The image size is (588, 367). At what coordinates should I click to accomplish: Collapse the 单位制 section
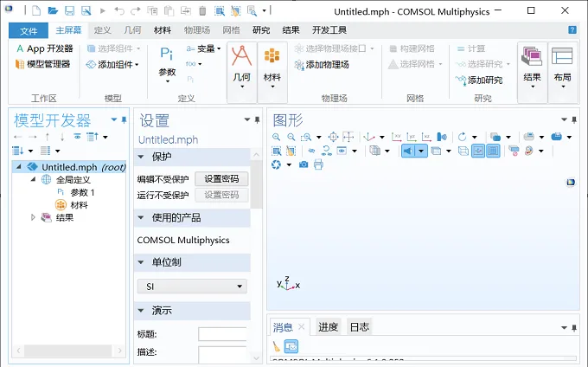(x=141, y=262)
